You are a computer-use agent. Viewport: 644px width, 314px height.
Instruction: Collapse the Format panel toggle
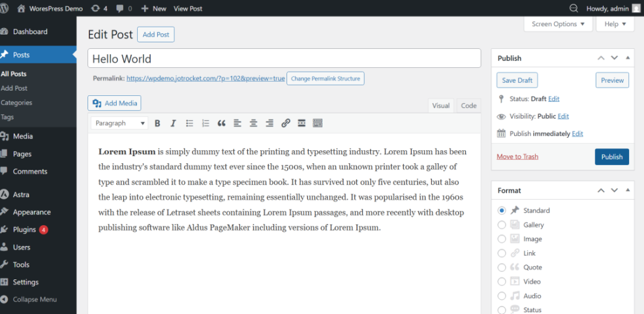(628, 190)
